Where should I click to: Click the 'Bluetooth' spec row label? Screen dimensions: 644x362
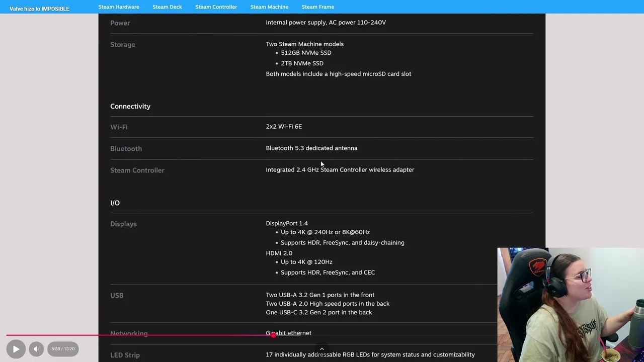pyautogui.click(x=126, y=149)
